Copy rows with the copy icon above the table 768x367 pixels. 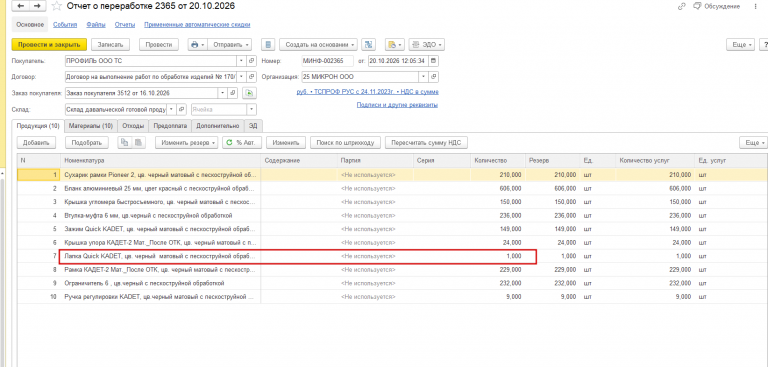pyautogui.click(x=124, y=143)
